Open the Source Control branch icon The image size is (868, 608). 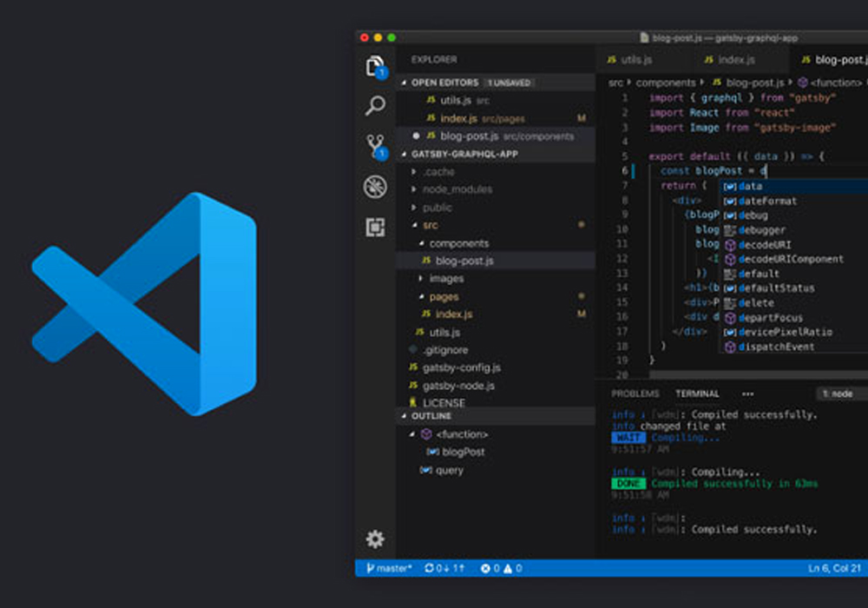coord(376,146)
